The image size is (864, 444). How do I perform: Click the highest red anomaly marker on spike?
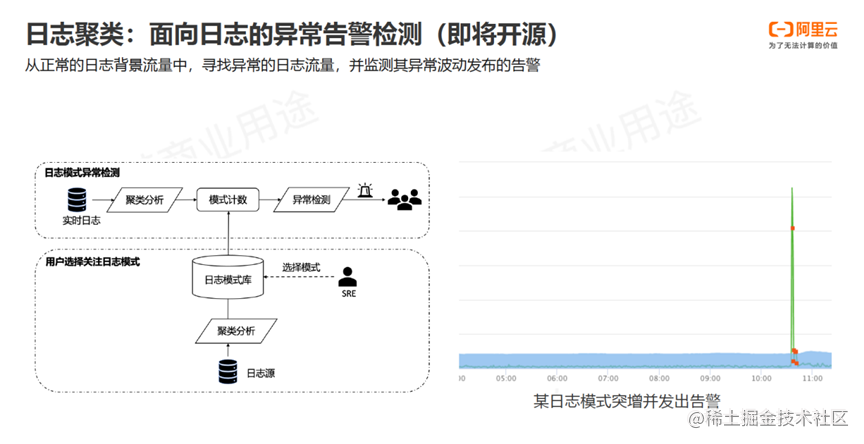click(792, 228)
